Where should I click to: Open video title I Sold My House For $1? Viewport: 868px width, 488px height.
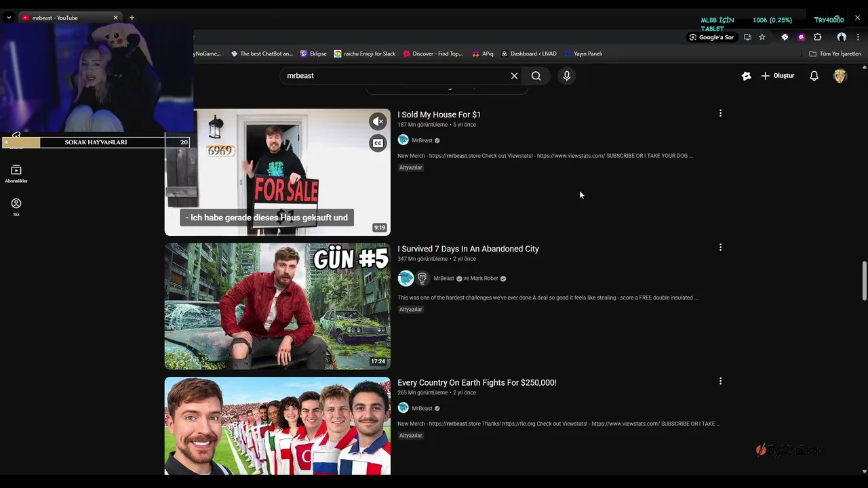pos(439,115)
